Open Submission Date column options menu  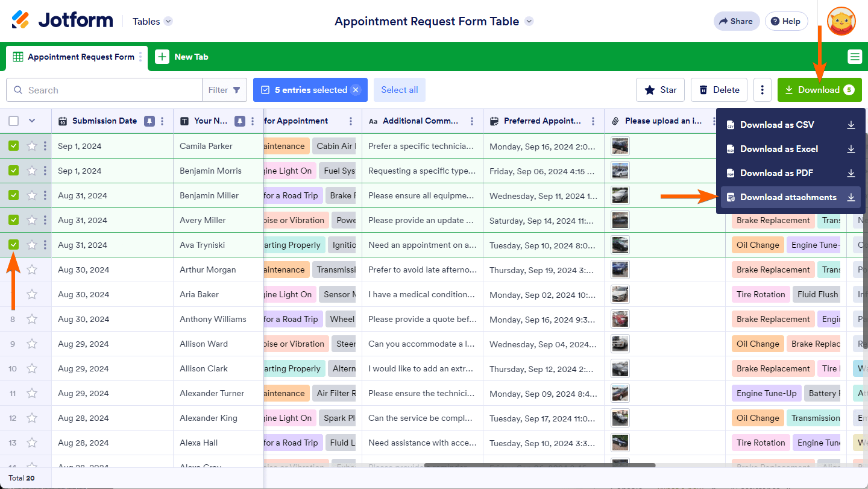(x=162, y=121)
